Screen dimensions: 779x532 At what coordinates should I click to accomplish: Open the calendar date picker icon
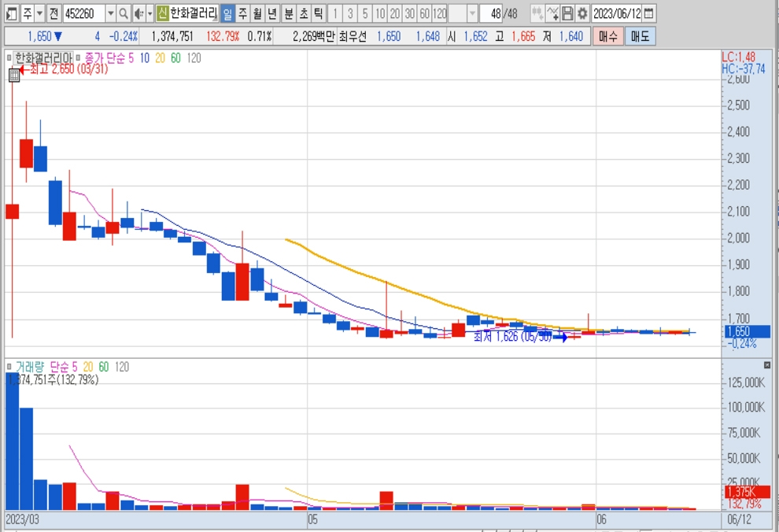pos(648,13)
